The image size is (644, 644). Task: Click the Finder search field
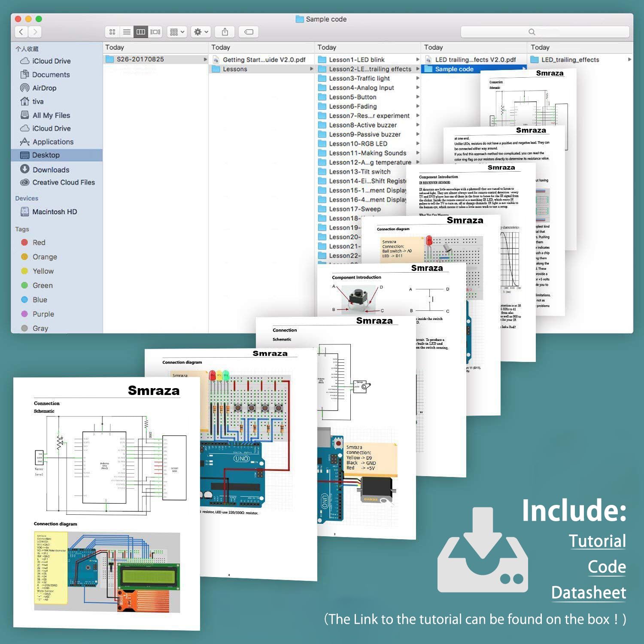(544, 32)
